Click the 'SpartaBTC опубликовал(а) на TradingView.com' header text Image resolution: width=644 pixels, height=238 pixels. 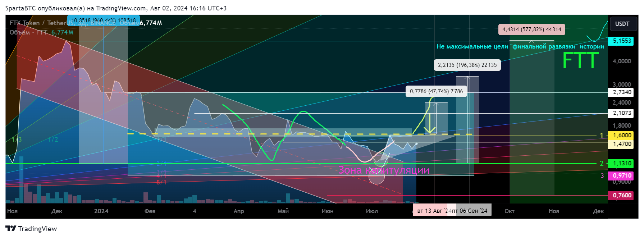(x=76, y=8)
